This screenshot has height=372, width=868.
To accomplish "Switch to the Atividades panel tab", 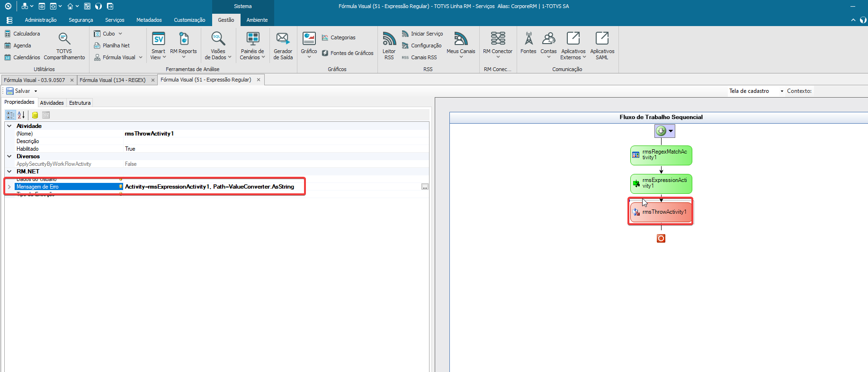I will (x=52, y=103).
